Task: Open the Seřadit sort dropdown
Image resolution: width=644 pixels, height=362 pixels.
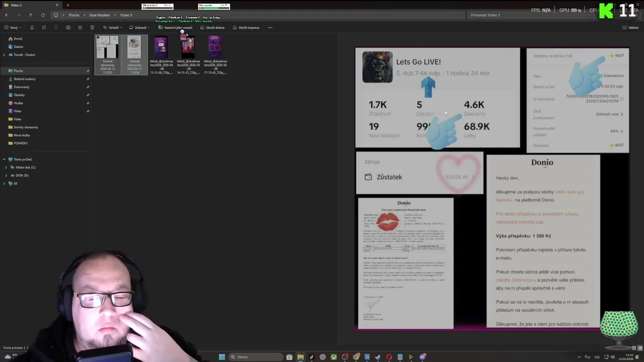Action: pos(112,28)
